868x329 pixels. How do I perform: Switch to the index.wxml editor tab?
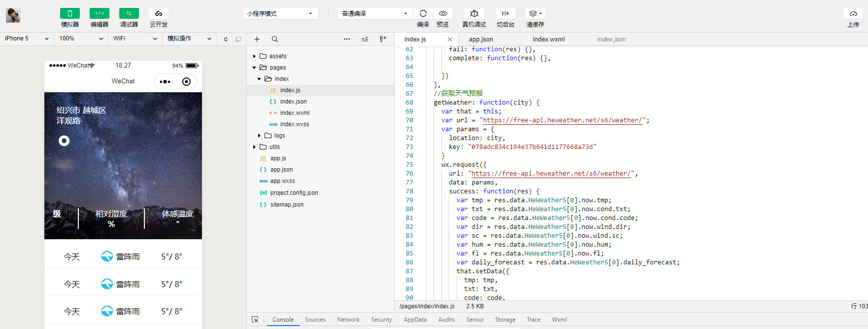(549, 39)
